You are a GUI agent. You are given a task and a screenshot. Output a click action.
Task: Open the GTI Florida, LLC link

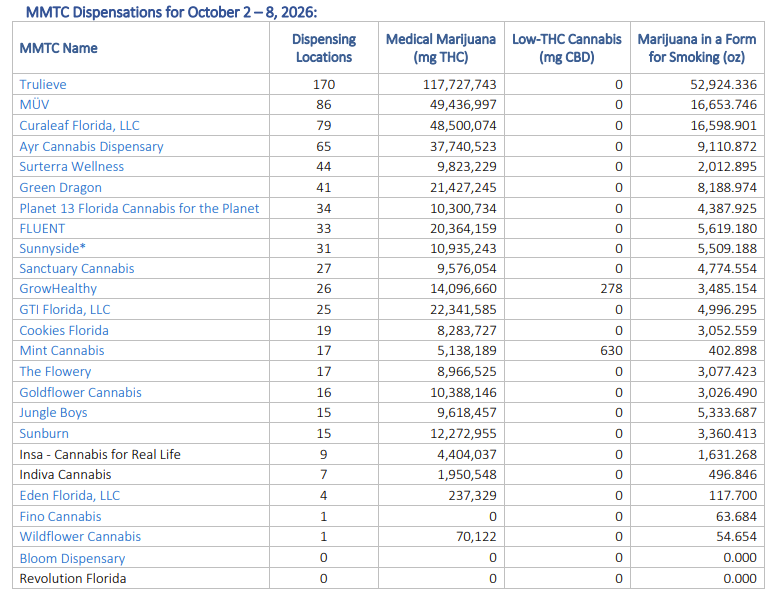[x=65, y=310]
